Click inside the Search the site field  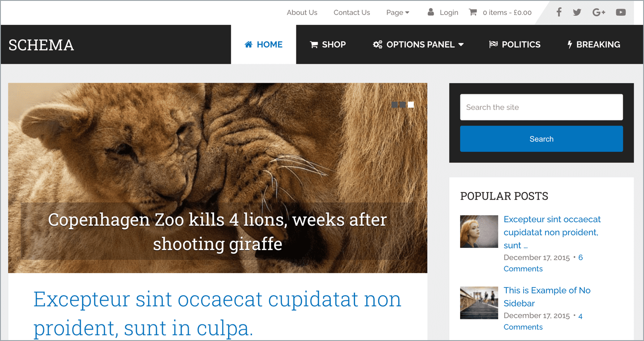tap(541, 107)
